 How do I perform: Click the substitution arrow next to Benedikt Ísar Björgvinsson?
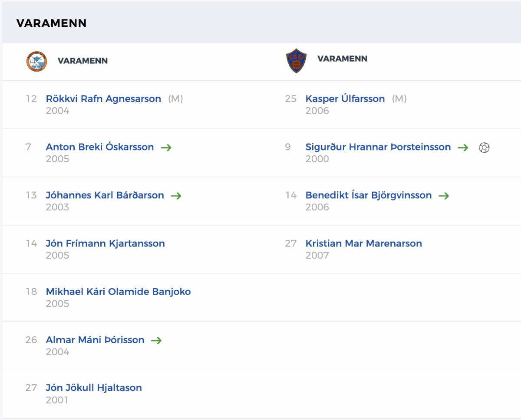click(444, 196)
